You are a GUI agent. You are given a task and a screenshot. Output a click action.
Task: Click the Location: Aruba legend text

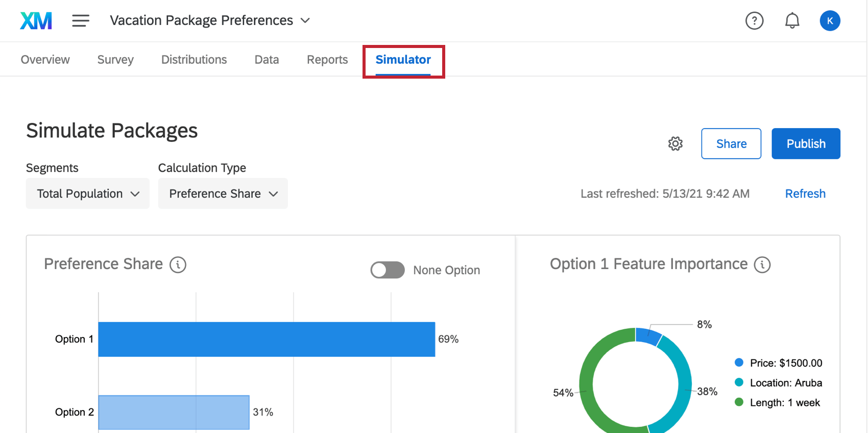(786, 383)
